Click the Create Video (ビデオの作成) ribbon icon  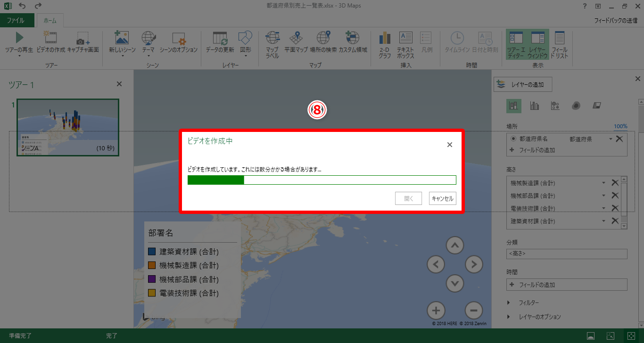(x=50, y=38)
